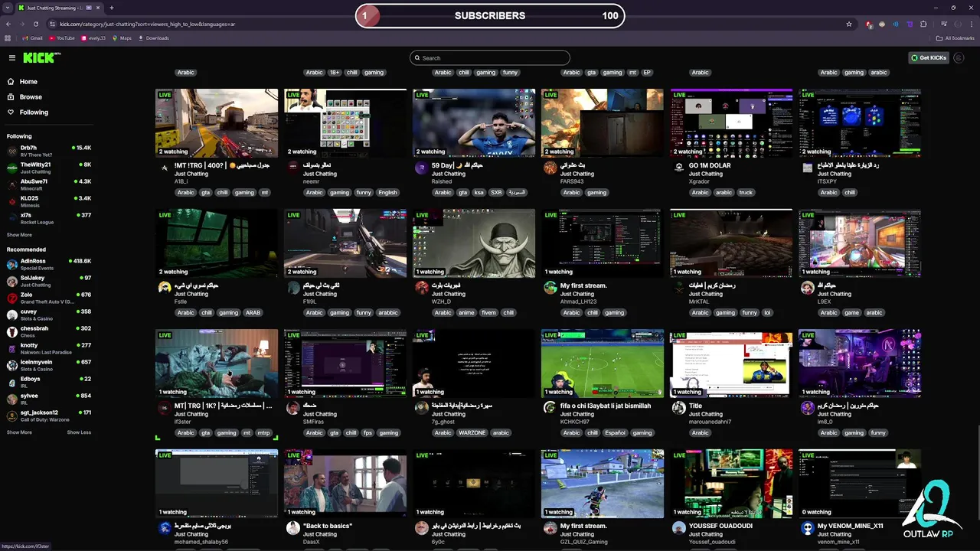Click the '59 Day' stream title
This screenshot has height=551, width=980.
(457, 165)
